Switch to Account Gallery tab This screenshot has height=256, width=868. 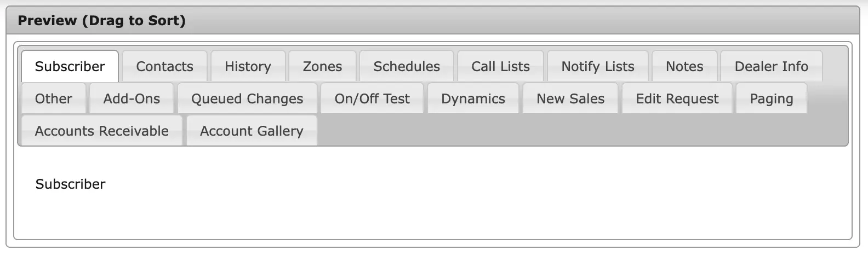252,131
